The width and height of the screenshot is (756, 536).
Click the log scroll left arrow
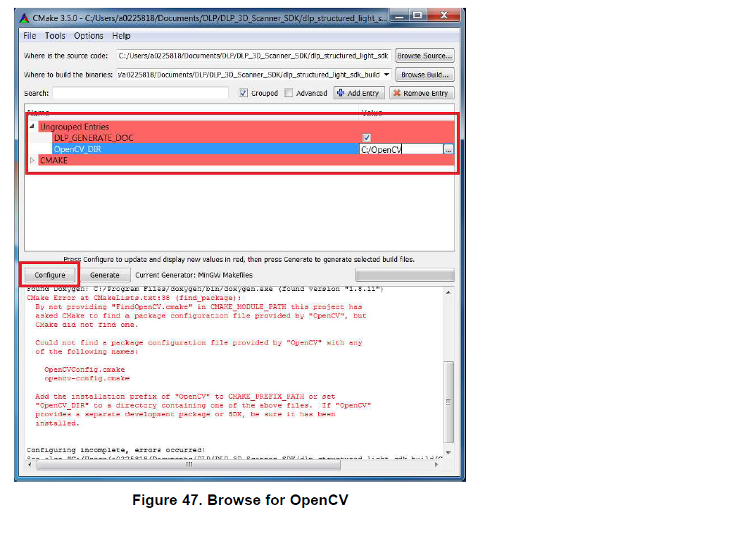30,465
